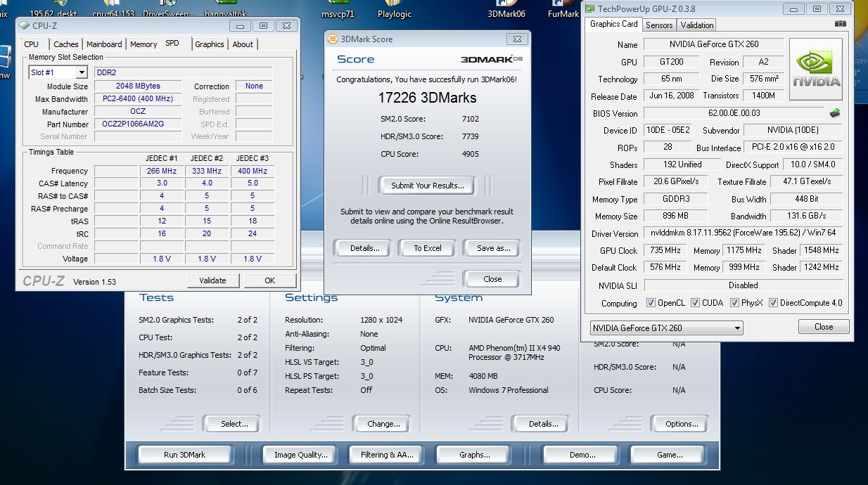This screenshot has height=485, width=868.
Task: Open the msvcp71 desktop file
Action: point(338,10)
